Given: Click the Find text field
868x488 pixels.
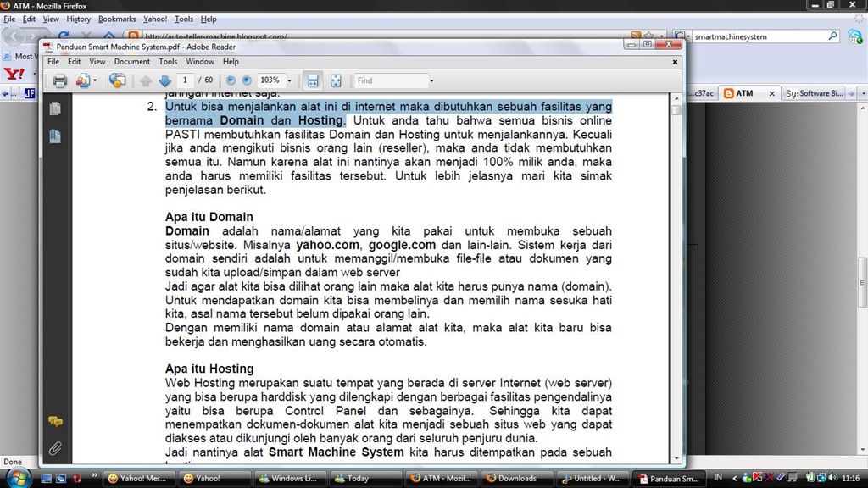Looking at the screenshot, I should point(391,80).
